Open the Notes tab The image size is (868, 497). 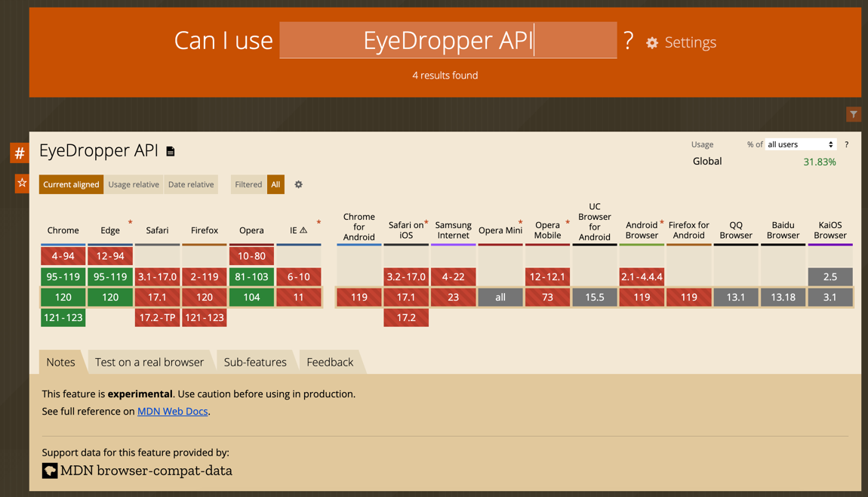(60, 362)
